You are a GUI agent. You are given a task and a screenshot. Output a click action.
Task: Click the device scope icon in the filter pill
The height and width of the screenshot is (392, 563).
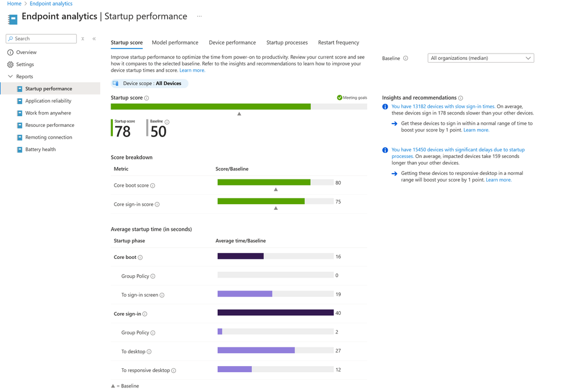coord(116,83)
